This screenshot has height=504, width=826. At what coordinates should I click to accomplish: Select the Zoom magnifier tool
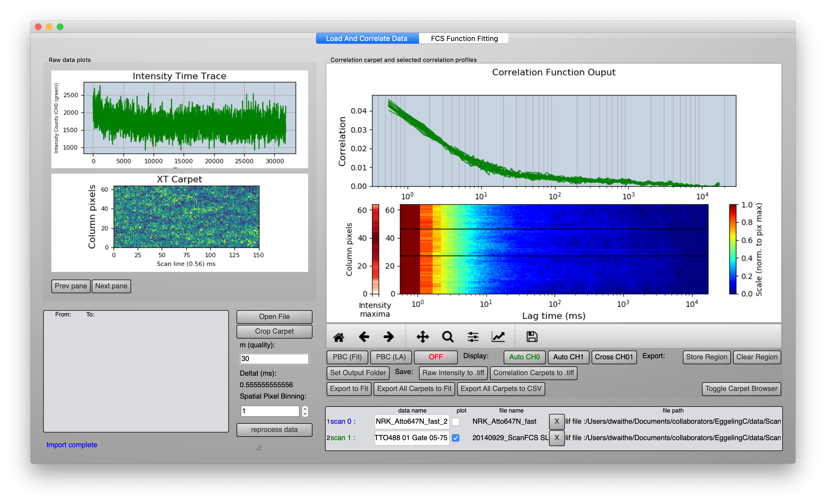[448, 337]
